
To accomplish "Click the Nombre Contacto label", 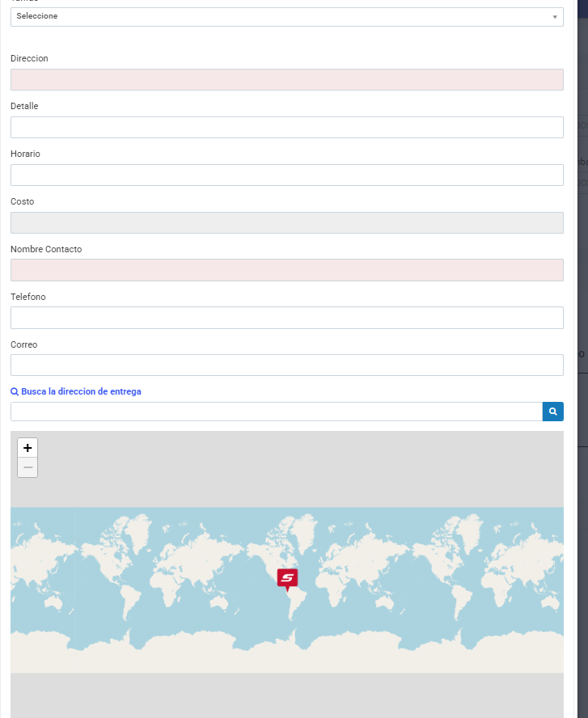I will click(46, 249).
